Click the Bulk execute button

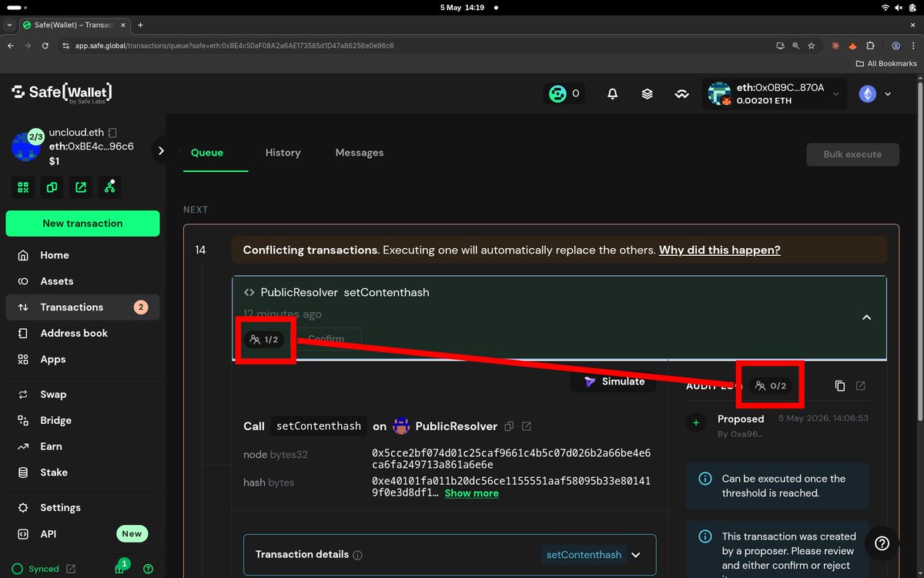click(x=852, y=154)
